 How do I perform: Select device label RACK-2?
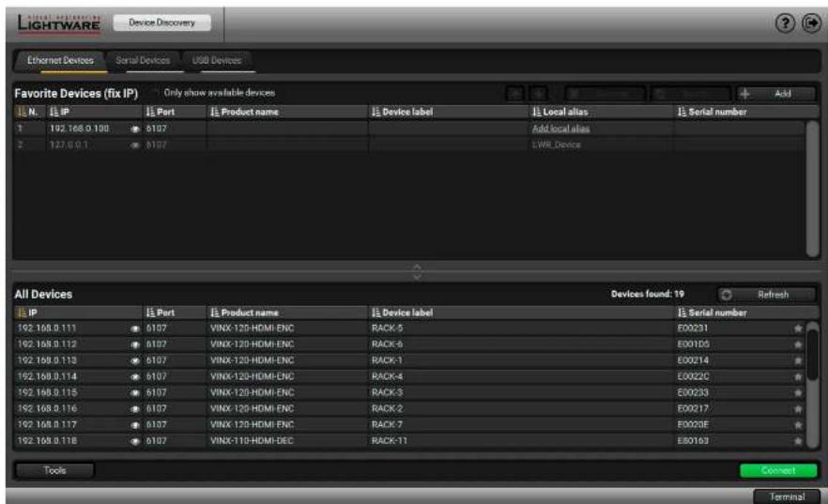click(x=387, y=408)
